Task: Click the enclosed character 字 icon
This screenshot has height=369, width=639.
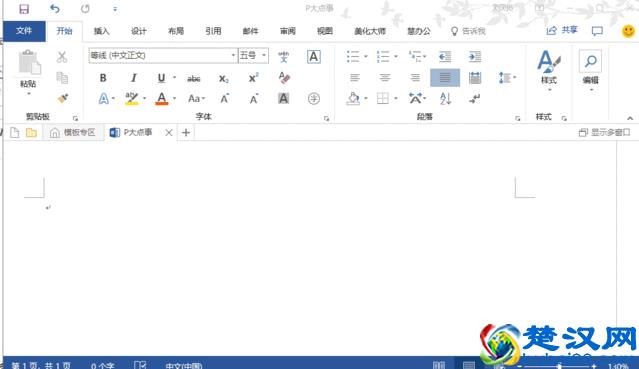Action: pyautogui.click(x=314, y=99)
